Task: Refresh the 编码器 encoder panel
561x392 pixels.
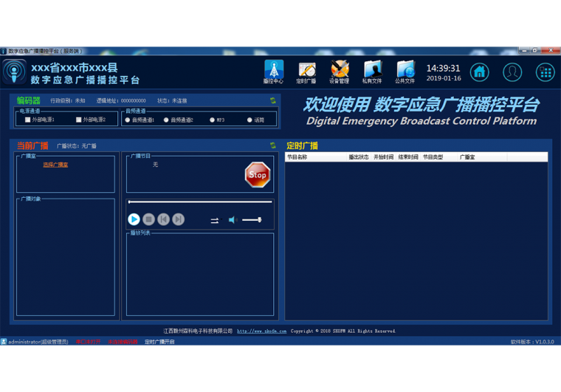Action: pyautogui.click(x=273, y=100)
